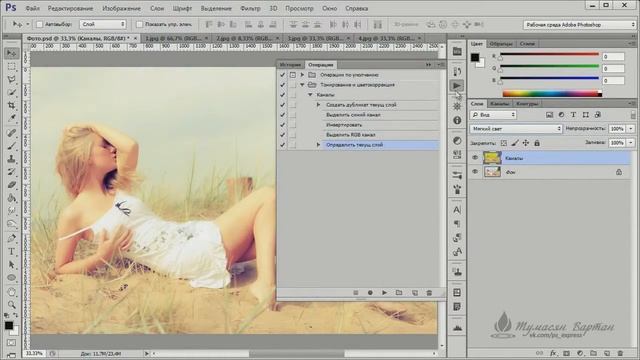640x360 pixels.
Task: Select the Brush tool
Action: click(11, 145)
